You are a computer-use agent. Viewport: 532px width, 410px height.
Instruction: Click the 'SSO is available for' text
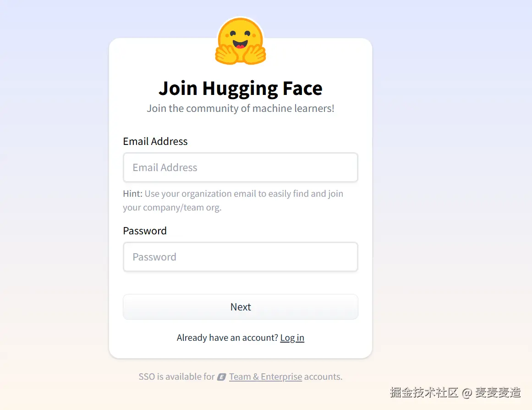(x=176, y=377)
